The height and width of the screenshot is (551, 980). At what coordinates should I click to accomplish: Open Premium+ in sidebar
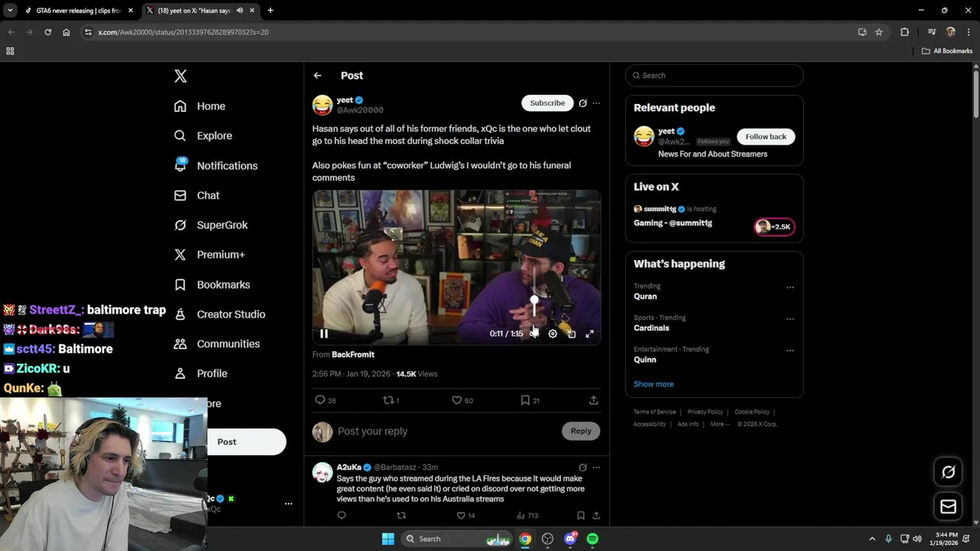point(209,255)
